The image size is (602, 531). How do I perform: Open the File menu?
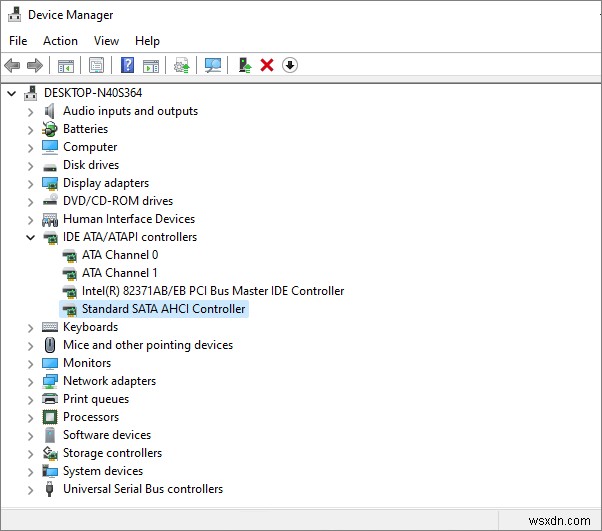(18, 41)
